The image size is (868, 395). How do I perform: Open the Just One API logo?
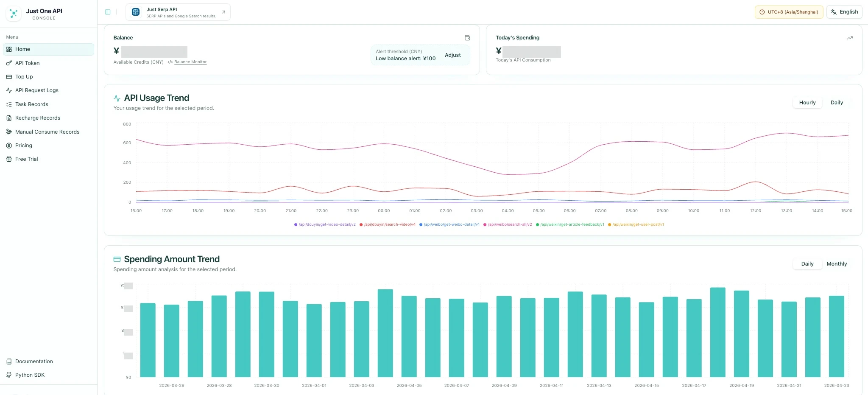[x=14, y=14]
